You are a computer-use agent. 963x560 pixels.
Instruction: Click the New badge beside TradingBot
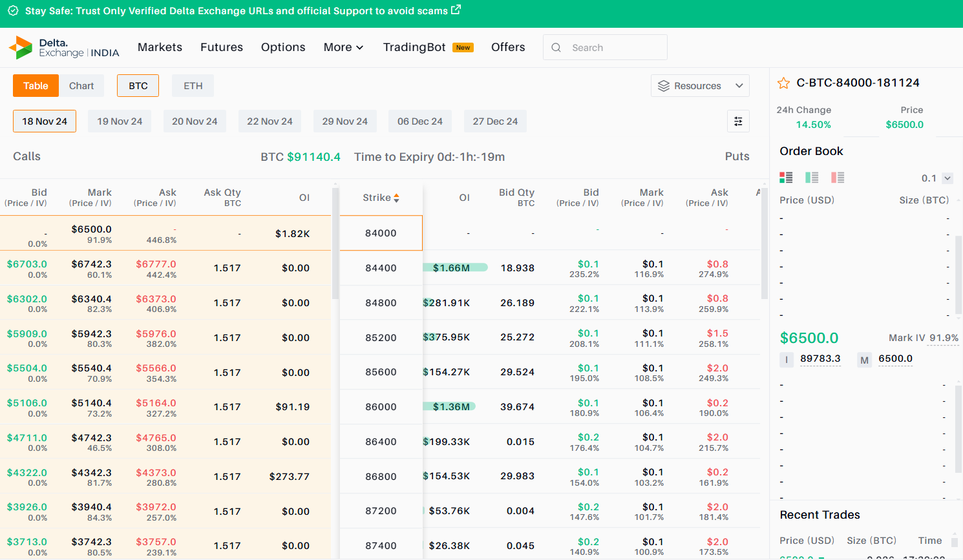[x=463, y=48]
